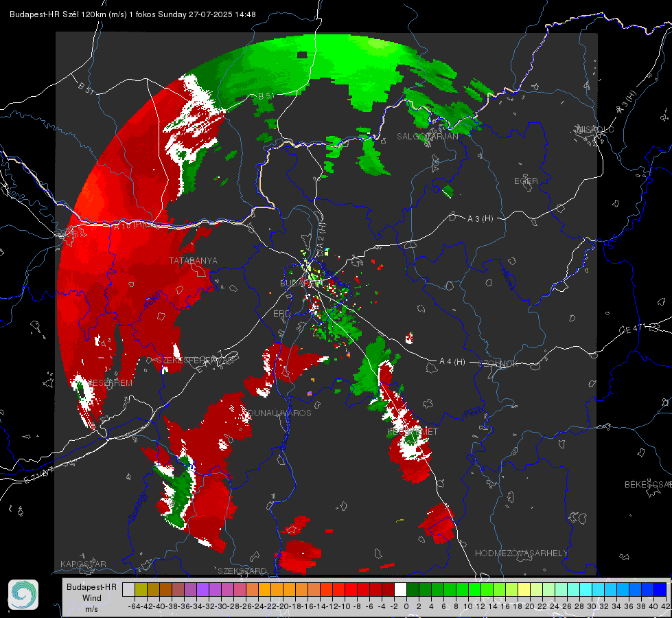Select the blue Pest county label
Viewport: 672px width, 618px height.
(x=472, y=413)
